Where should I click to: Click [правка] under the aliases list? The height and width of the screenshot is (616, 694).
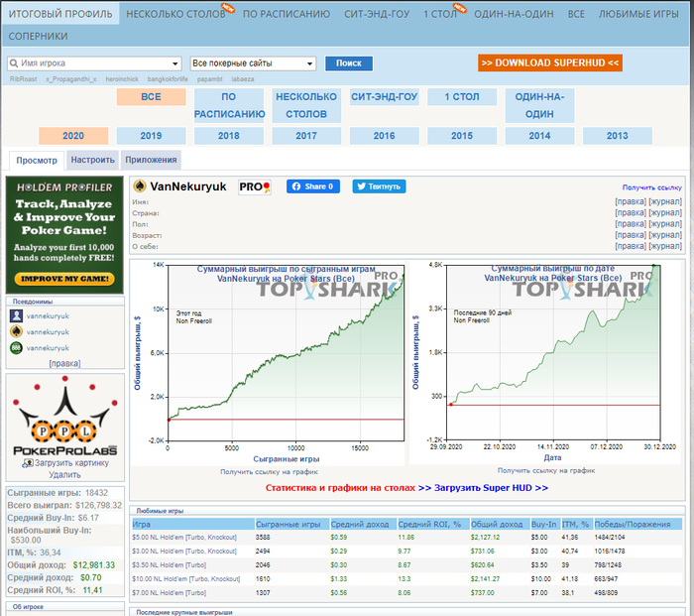[64, 364]
